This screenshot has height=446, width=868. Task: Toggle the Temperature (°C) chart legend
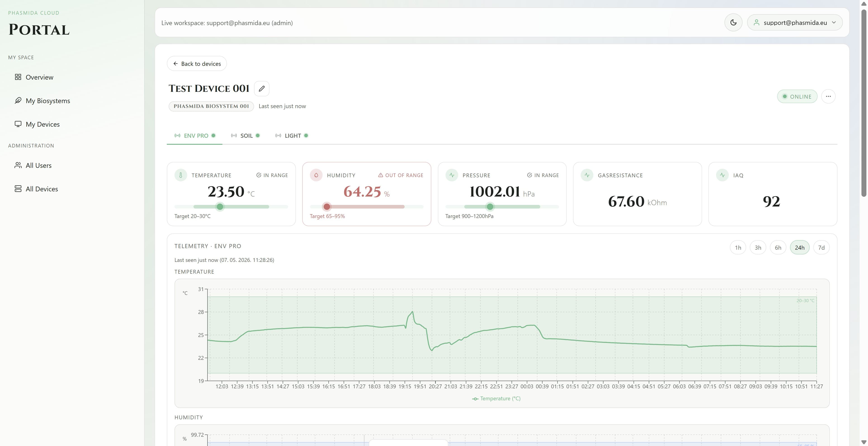(x=496, y=399)
